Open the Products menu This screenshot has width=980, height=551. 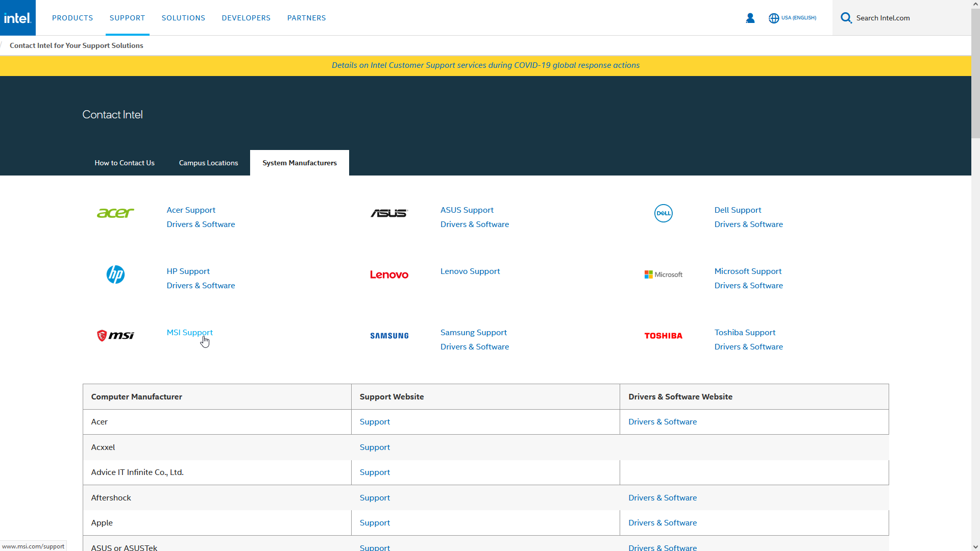tap(72, 18)
